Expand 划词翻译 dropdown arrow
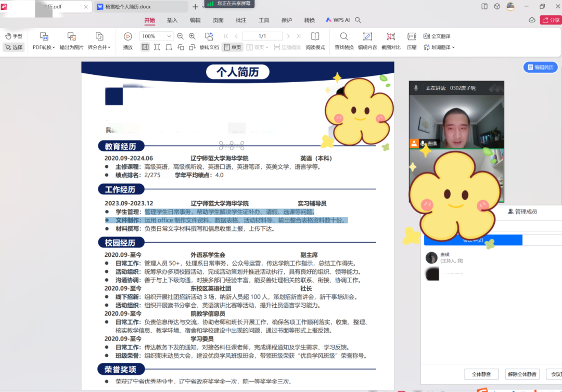Image resolution: width=562 pixels, height=392 pixels. 453,47
